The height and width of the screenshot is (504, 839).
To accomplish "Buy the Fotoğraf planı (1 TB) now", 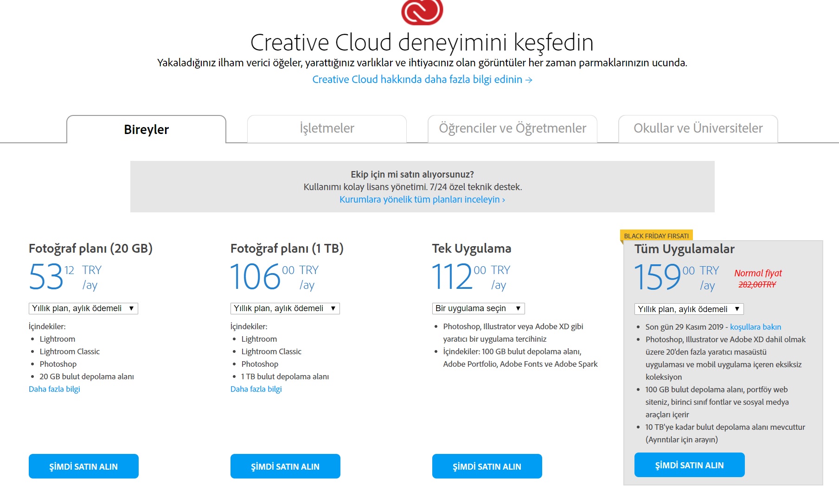I will [285, 466].
